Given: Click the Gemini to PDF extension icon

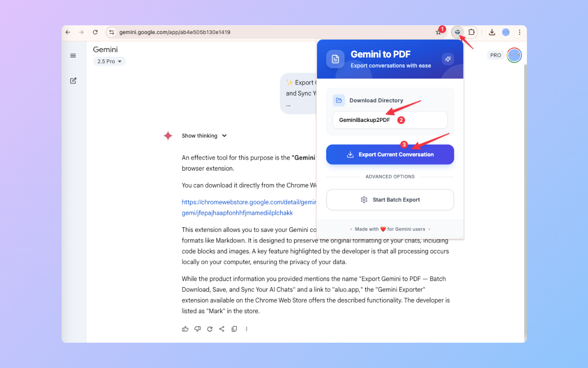Looking at the screenshot, I should (x=457, y=32).
